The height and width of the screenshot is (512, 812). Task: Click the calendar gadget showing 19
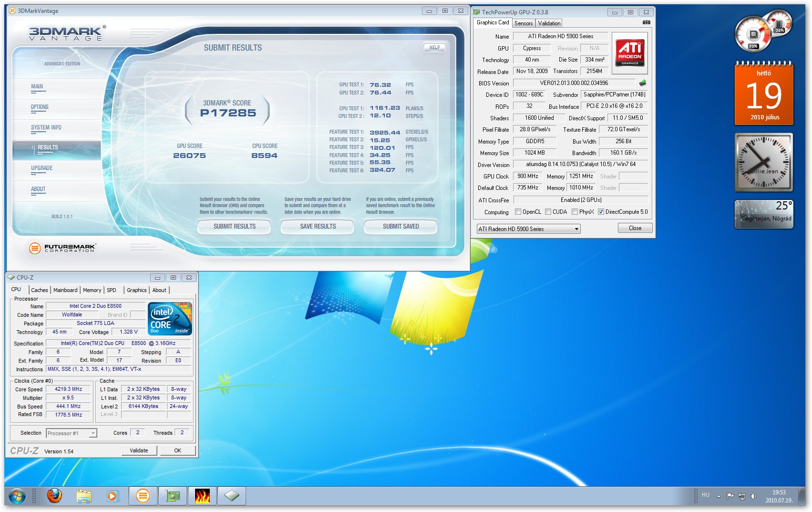tap(764, 93)
